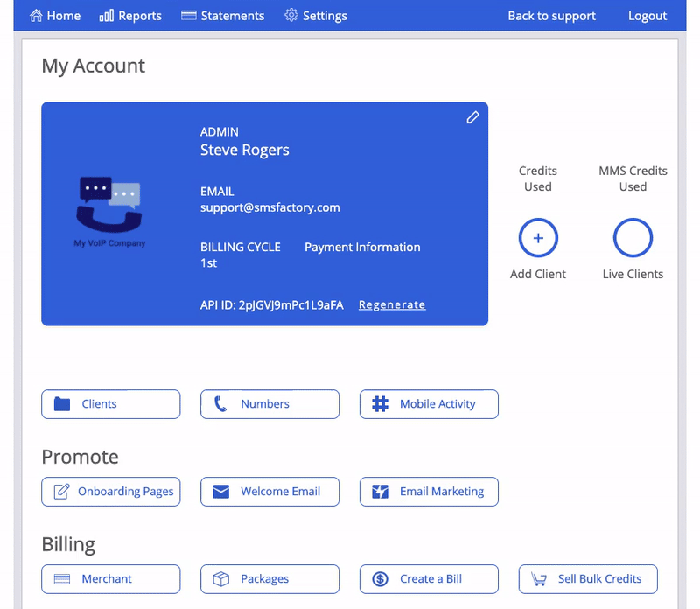Open the Home menu item
Image resolution: width=700 pixels, height=609 pixels.
(x=55, y=16)
